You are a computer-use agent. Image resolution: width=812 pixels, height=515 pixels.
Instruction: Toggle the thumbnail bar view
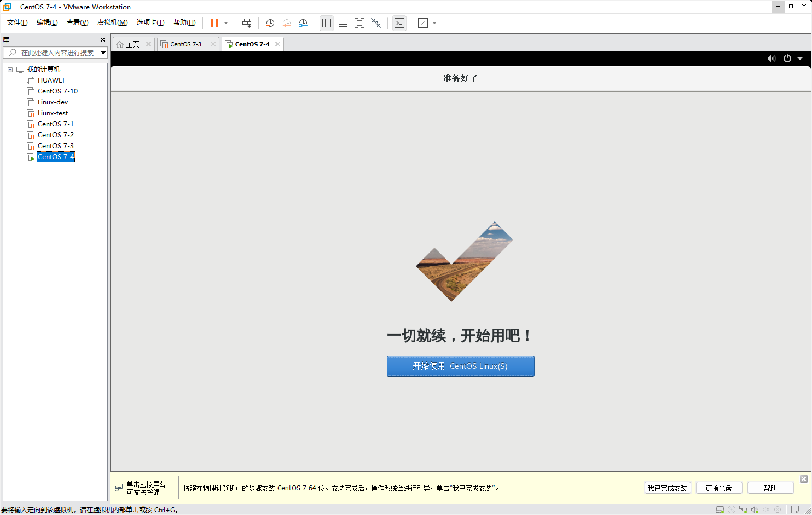343,23
